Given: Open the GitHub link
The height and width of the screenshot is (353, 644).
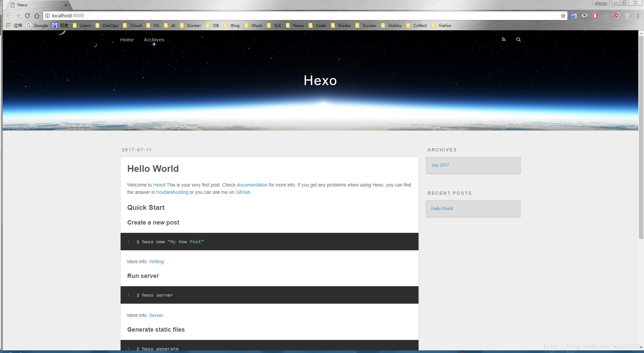Looking at the screenshot, I should [x=243, y=192].
